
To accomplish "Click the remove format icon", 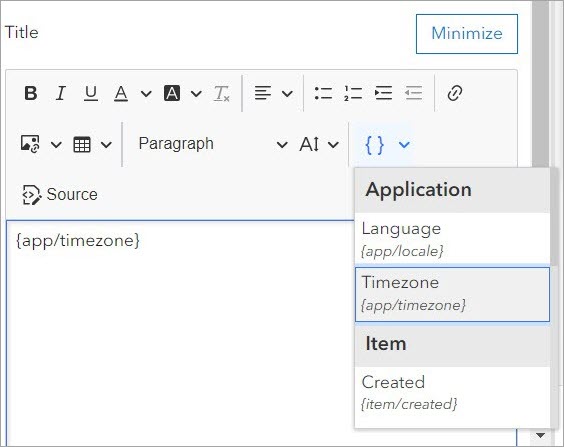I will (x=222, y=93).
